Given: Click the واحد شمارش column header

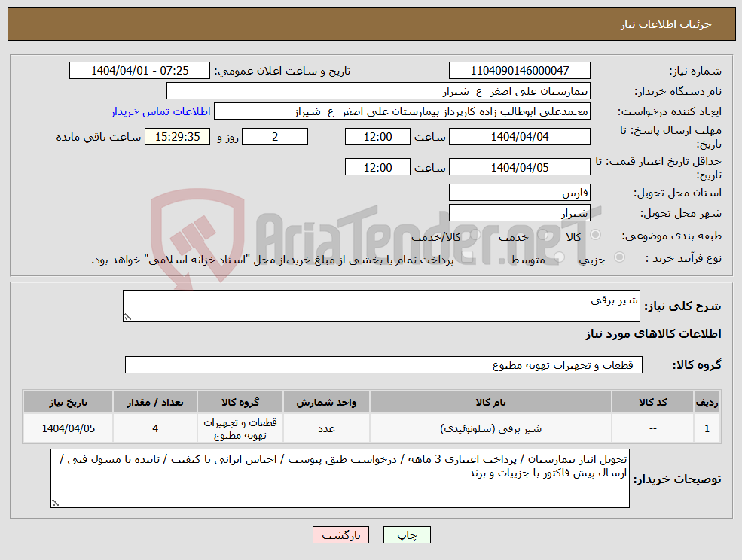Looking at the screenshot, I should coord(326,403).
